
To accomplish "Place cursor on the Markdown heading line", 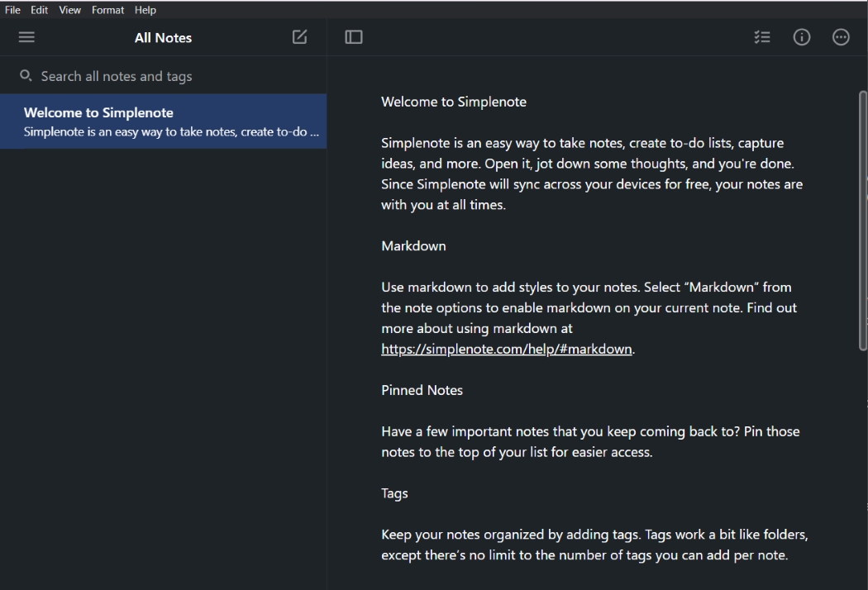I will (x=413, y=246).
